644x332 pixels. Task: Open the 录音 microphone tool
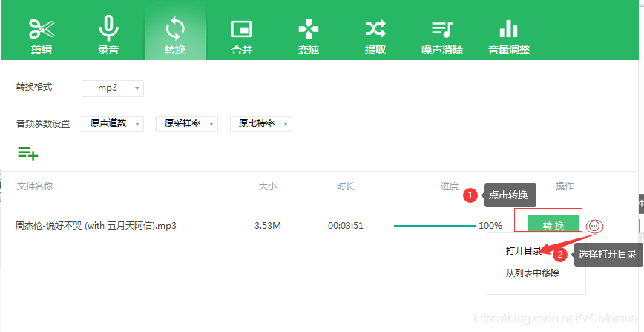[108, 36]
